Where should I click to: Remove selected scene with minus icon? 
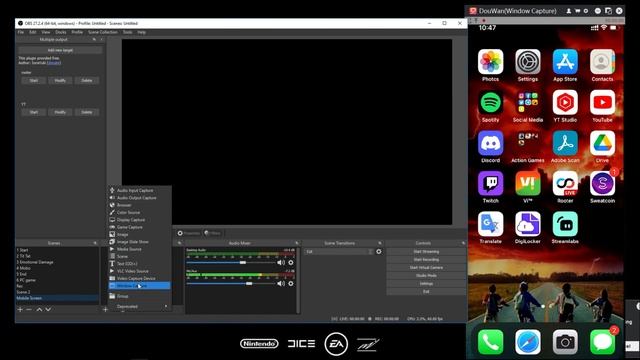coord(29,309)
